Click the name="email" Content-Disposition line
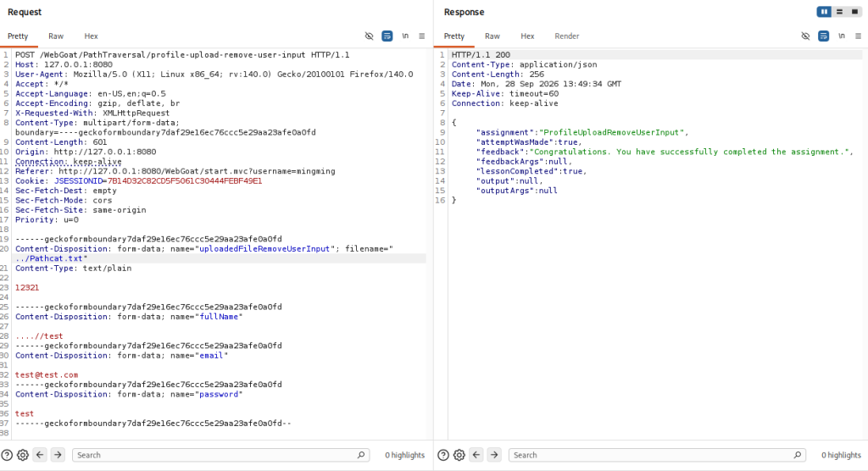This screenshot has height=471, width=868. tap(122, 355)
